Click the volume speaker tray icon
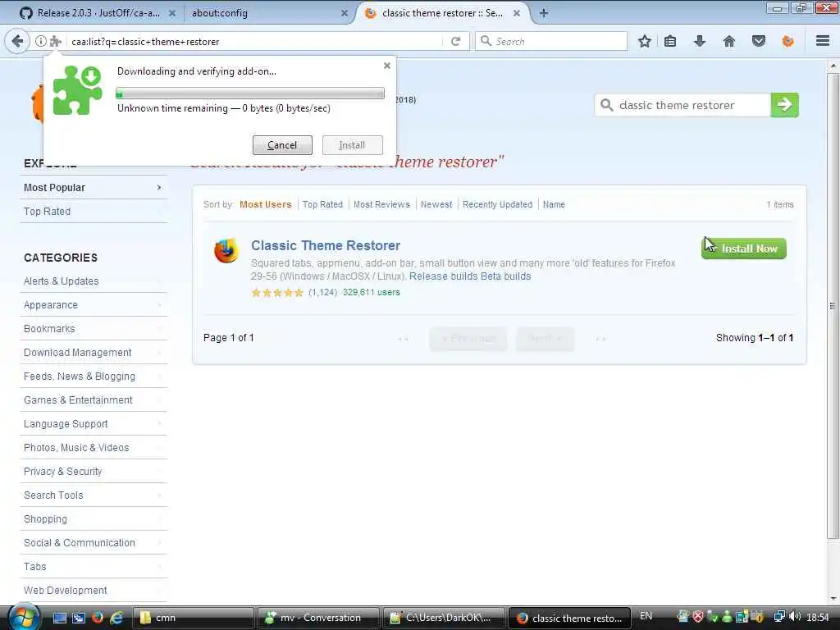The image size is (840, 630). [794, 617]
